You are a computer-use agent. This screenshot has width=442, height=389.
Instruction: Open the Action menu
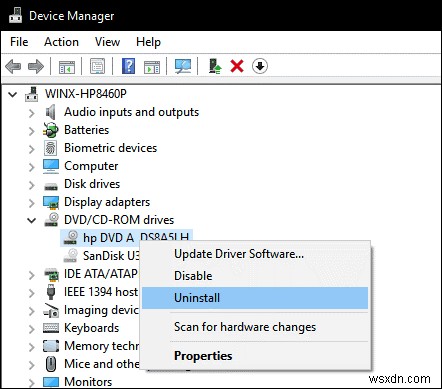click(x=61, y=42)
